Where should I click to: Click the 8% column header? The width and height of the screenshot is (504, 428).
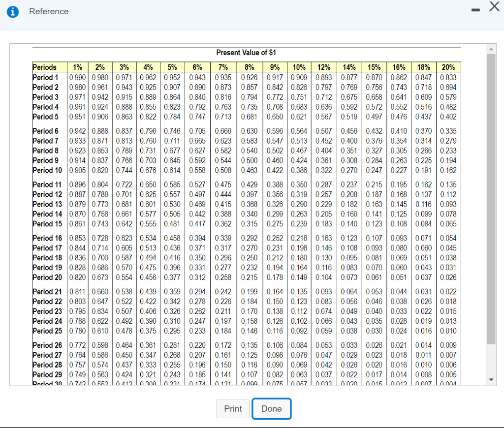[250, 67]
